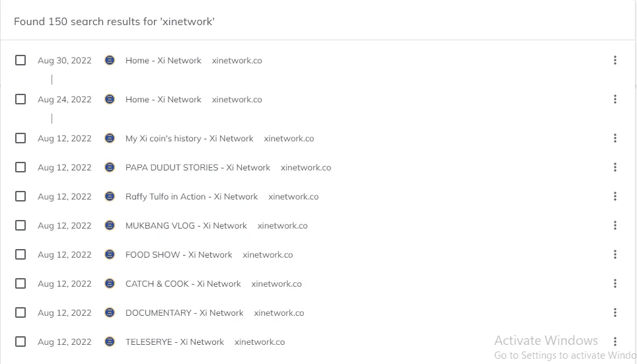
Task: Open the three-dot menu for the Aug 30 Home entry
Action: (x=615, y=60)
